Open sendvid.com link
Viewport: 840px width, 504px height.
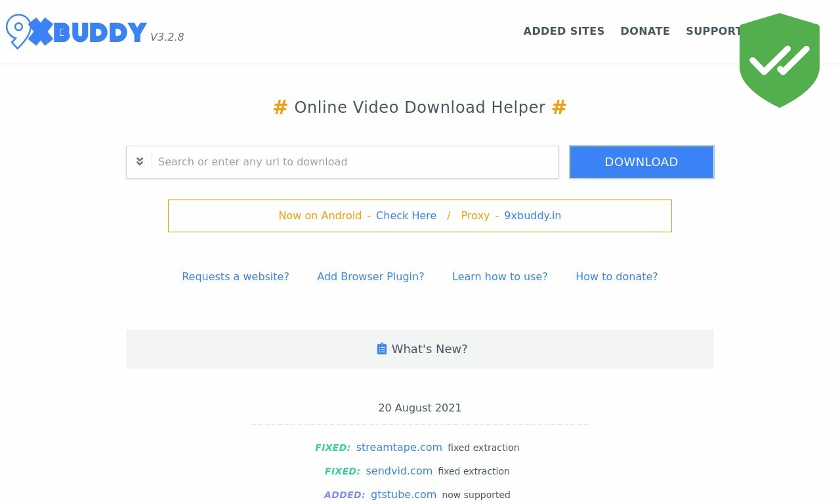(x=399, y=471)
